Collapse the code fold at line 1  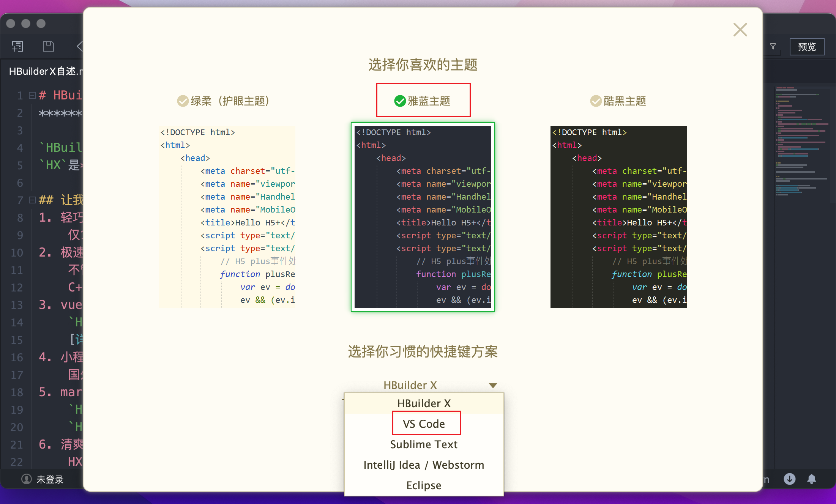coord(32,95)
